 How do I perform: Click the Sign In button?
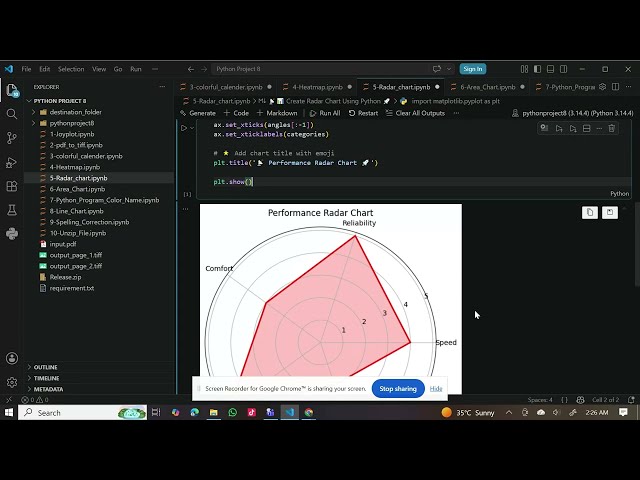point(473,69)
